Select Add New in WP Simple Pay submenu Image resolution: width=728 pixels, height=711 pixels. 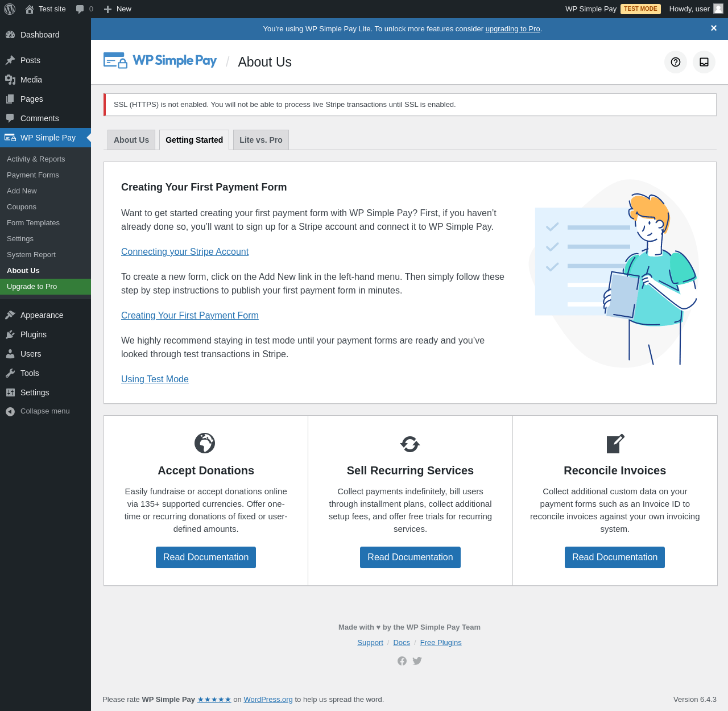[x=45, y=191]
